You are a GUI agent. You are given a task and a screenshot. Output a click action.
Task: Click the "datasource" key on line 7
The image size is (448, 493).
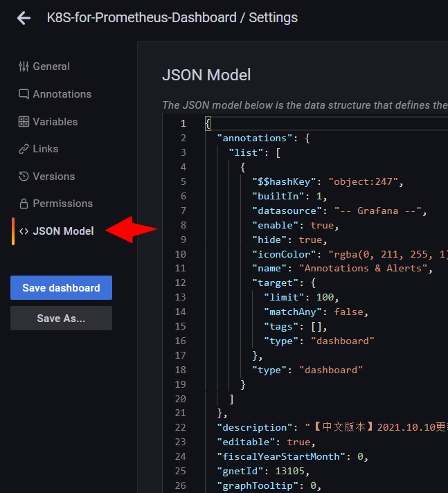[x=287, y=210]
